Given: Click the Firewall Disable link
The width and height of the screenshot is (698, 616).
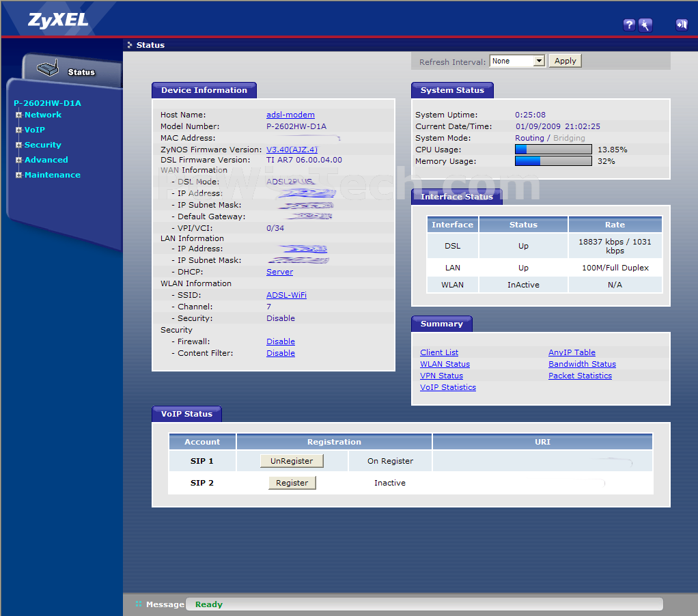Looking at the screenshot, I should click(x=281, y=341).
